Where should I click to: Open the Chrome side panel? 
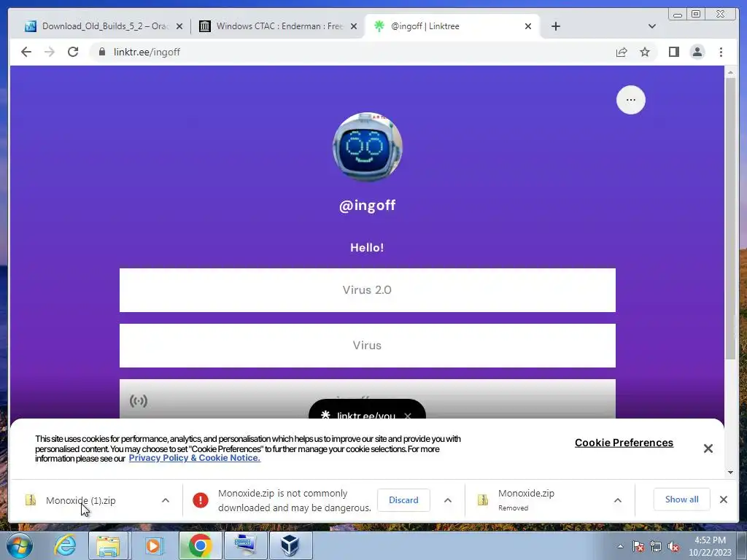673,52
